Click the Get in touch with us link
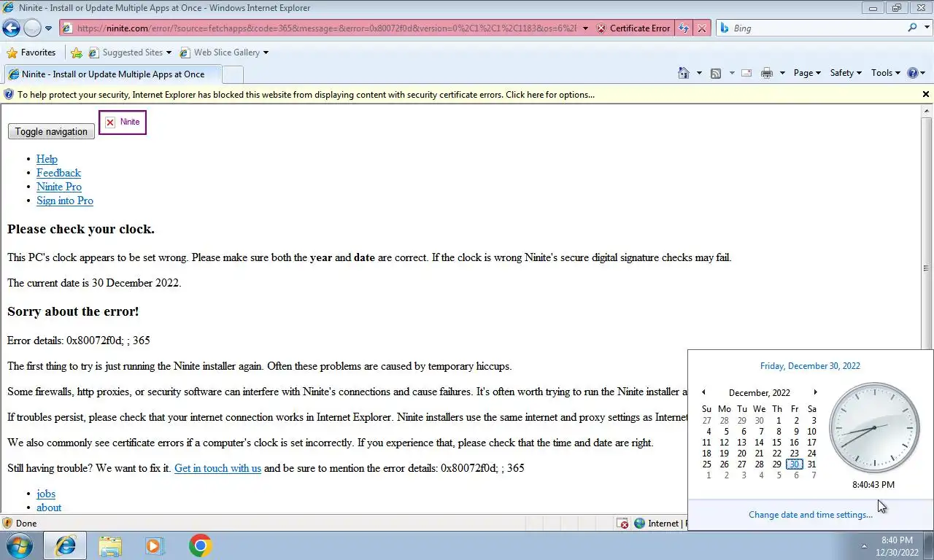 217,468
